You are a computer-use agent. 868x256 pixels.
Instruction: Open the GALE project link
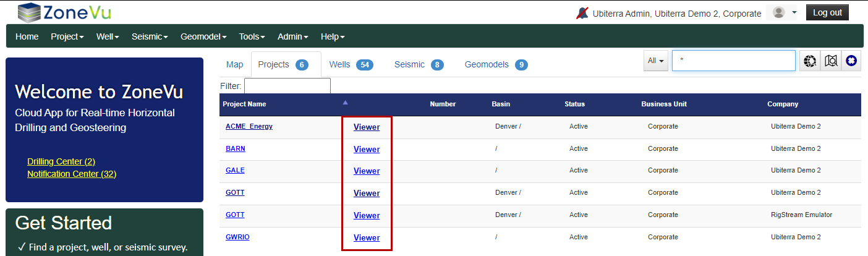(235, 170)
